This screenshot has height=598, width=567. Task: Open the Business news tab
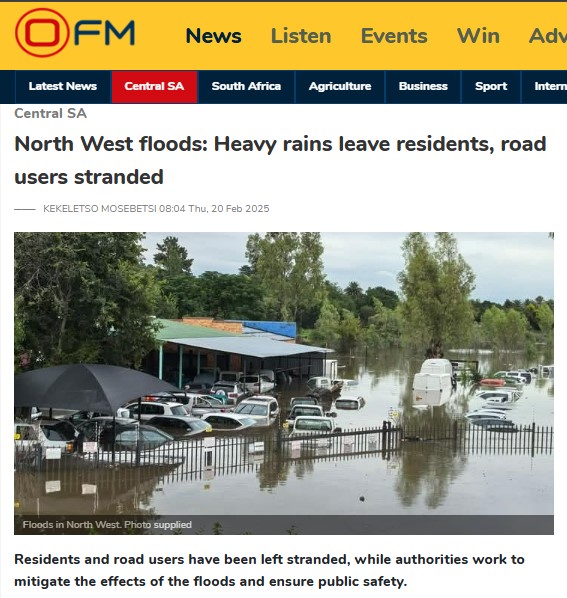coord(423,87)
